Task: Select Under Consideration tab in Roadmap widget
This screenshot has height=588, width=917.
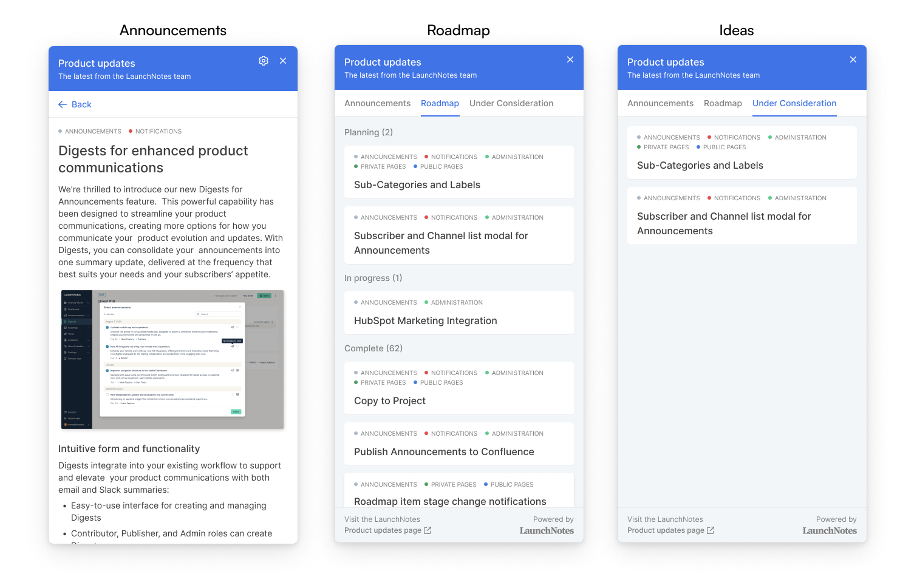Action: click(511, 103)
